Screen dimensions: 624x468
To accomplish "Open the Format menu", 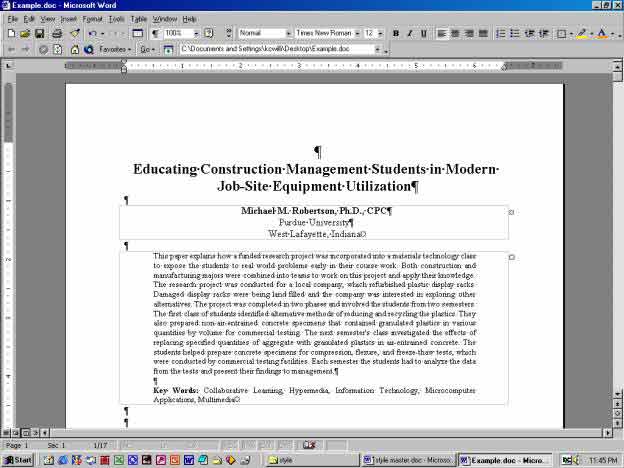I will point(92,19).
